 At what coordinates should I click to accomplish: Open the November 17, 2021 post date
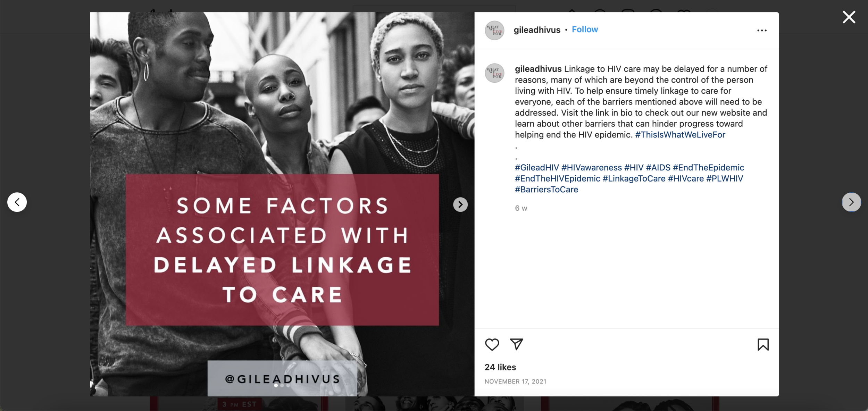pyautogui.click(x=515, y=381)
